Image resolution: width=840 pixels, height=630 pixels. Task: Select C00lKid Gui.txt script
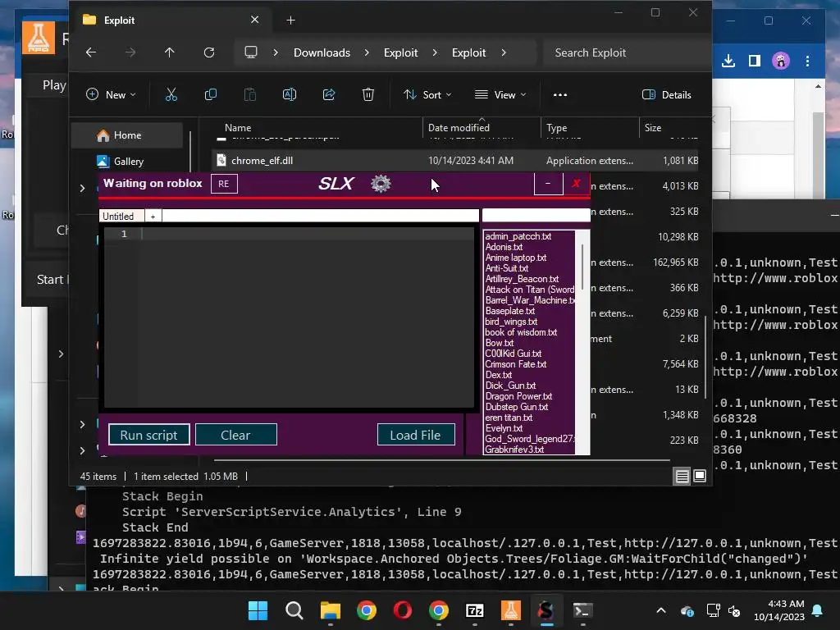[x=513, y=354]
